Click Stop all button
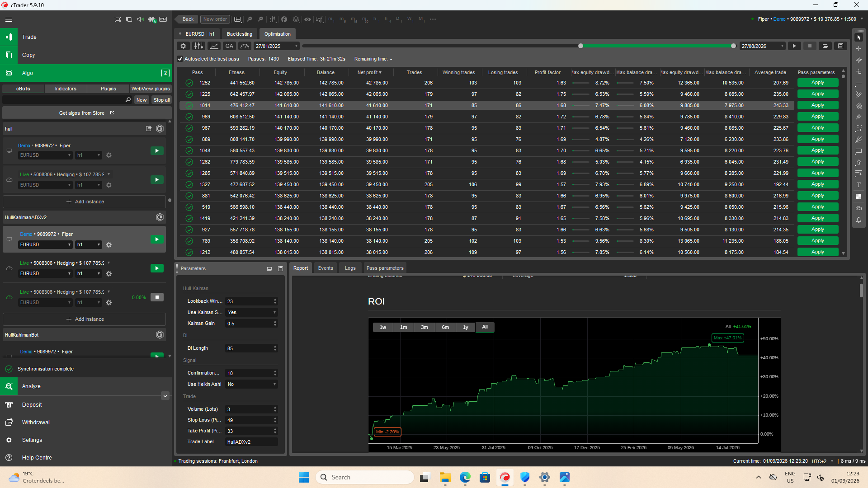This screenshot has width=868, height=488. pyautogui.click(x=161, y=100)
